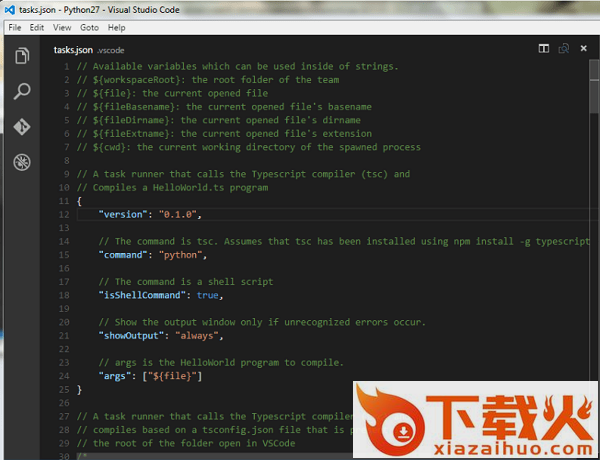Image resolution: width=600 pixels, height=460 pixels.
Task: Place cursor on the "version" key
Action: pos(122,214)
